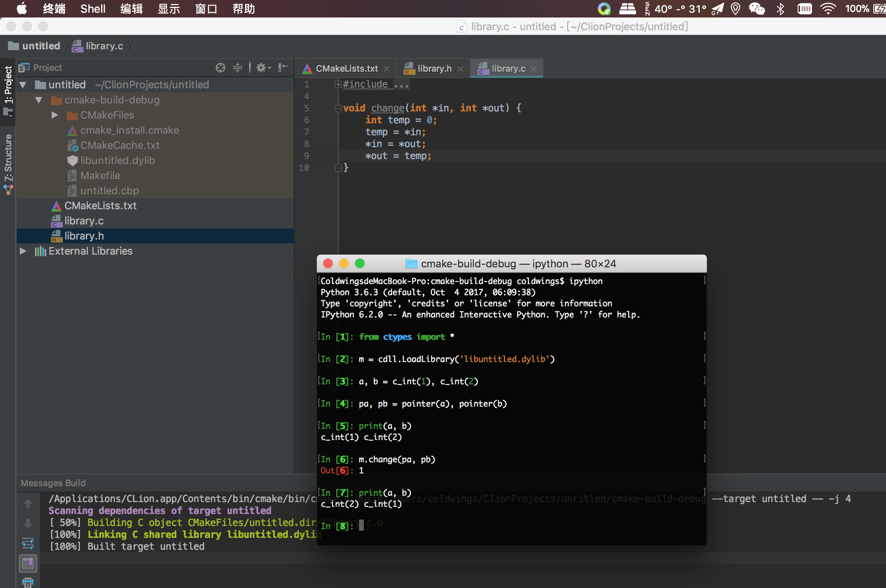Hide the Project tool window with arrow icon
Image resolution: width=886 pixels, height=588 pixels.
coord(283,68)
